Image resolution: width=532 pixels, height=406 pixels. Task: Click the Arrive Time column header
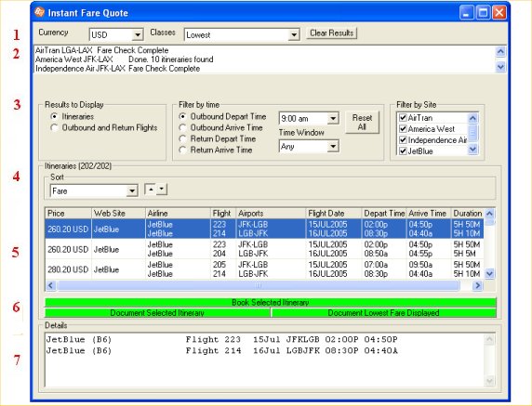click(429, 214)
